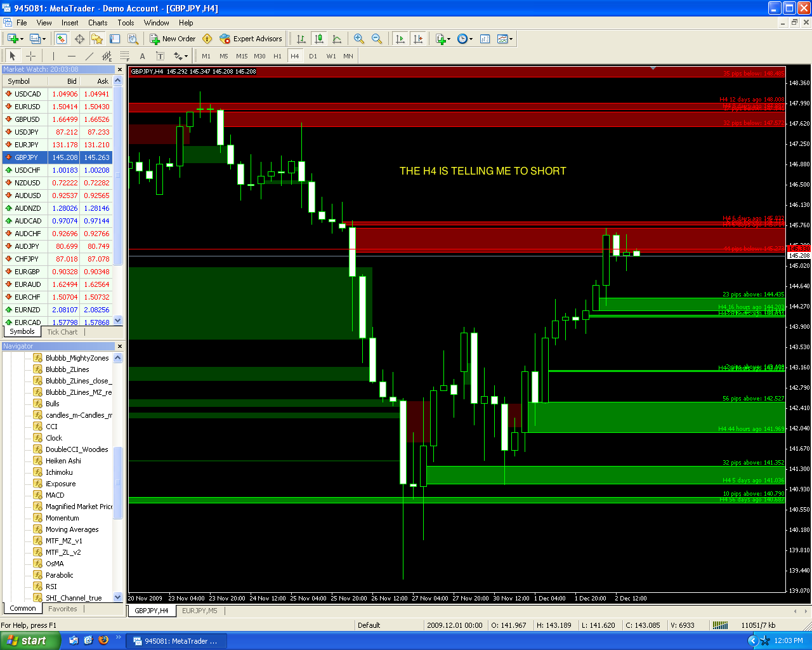812x650 pixels.
Task: Open the Insert menu
Action: pos(70,23)
